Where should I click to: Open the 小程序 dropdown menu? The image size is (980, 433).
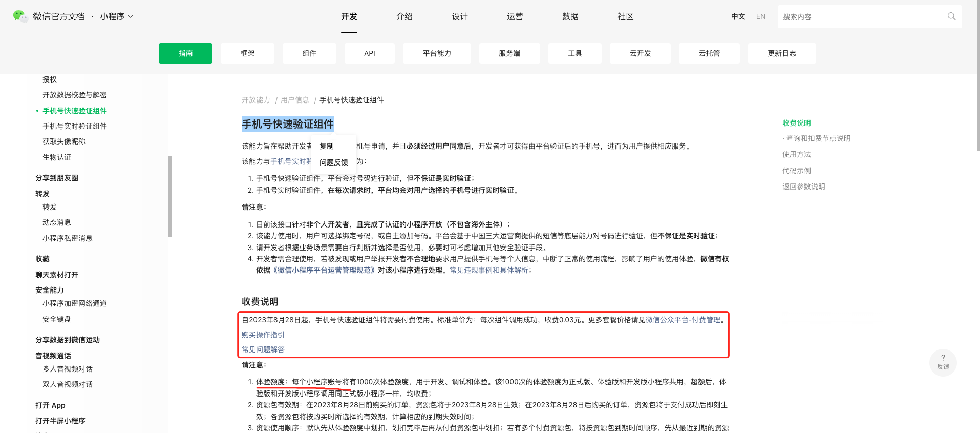click(x=117, y=16)
